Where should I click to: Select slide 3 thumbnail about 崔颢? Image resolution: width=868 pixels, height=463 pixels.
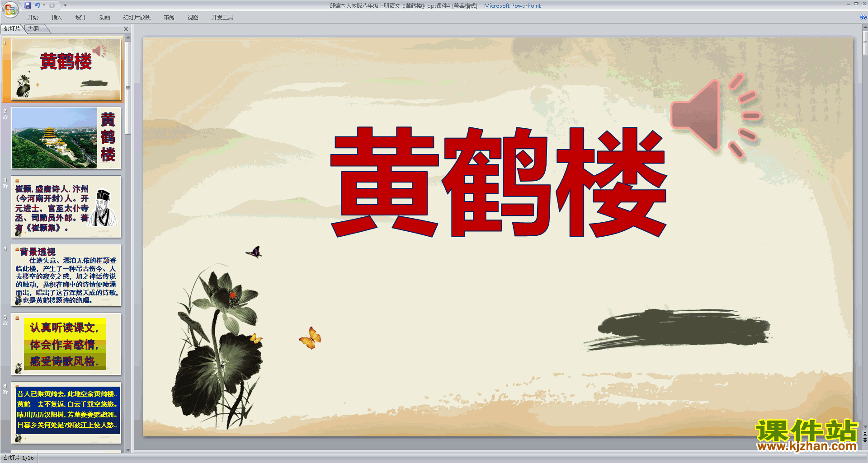click(x=66, y=206)
